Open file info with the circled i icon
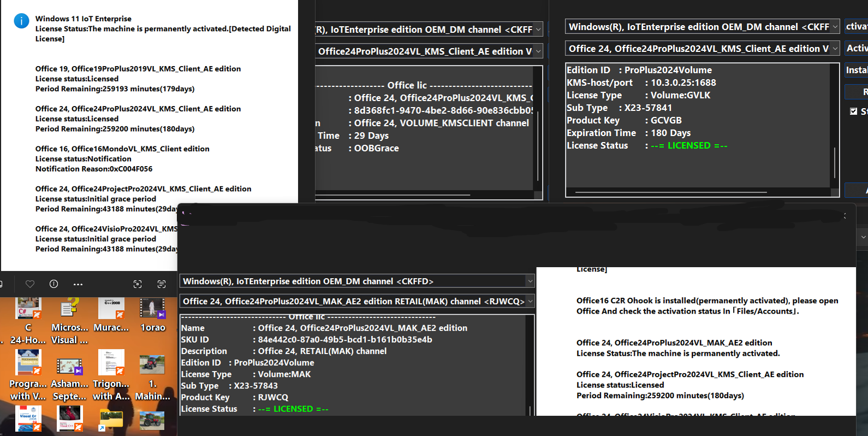Image resolution: width=868 pixels, height=436 pixels. coord(53,284)
